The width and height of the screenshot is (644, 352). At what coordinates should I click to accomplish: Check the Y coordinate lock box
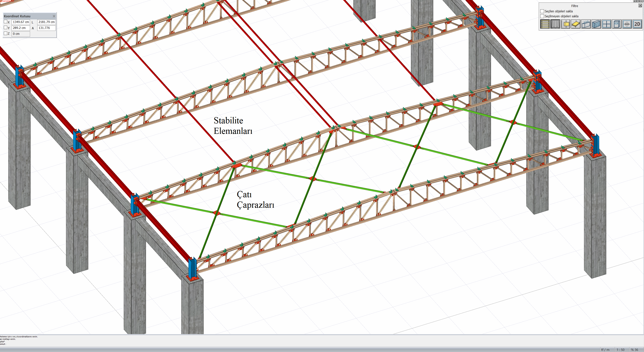pos(6,28)
